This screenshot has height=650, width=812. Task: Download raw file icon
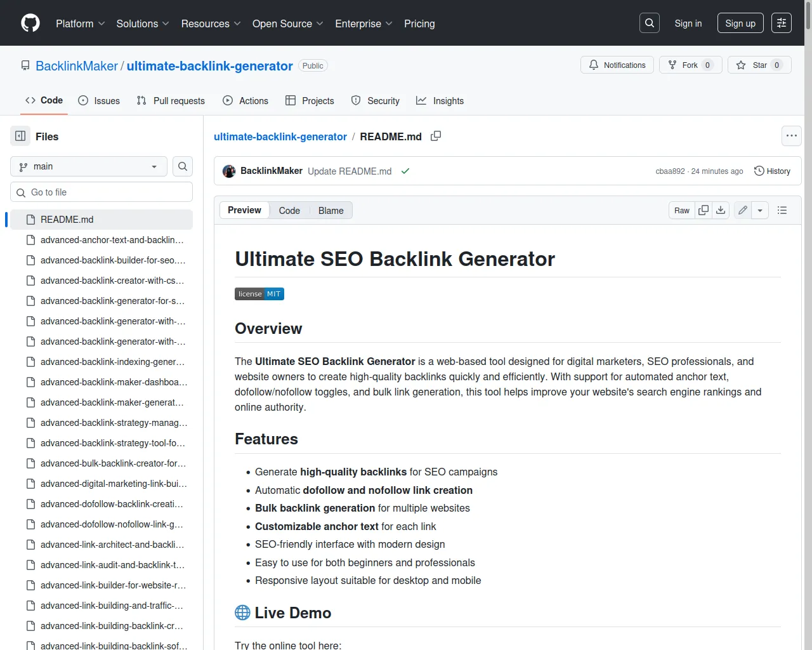721,210
